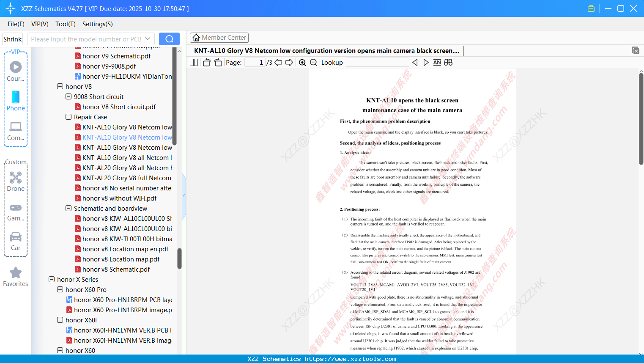This screenshot has height=363, width=644.
Task: Open KNT-AL20 Glory V8 full Netcom file
Action: [123, 178]
